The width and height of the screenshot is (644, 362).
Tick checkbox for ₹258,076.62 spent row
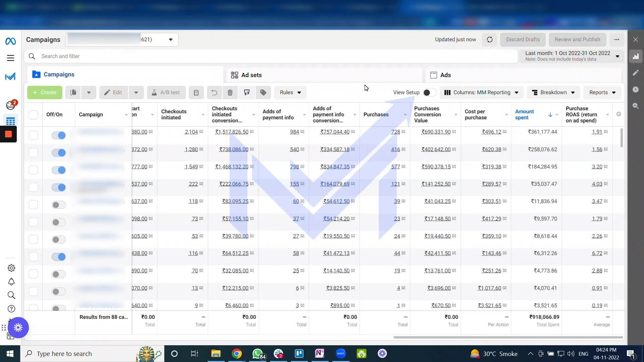pyautogui.click(x=33, y=153)
